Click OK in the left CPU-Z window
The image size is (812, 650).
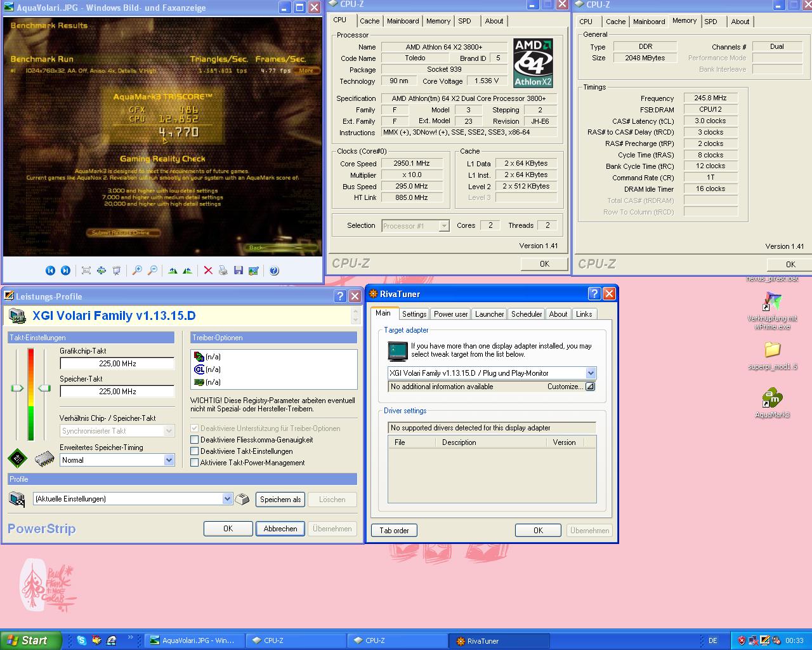(544, 264)
